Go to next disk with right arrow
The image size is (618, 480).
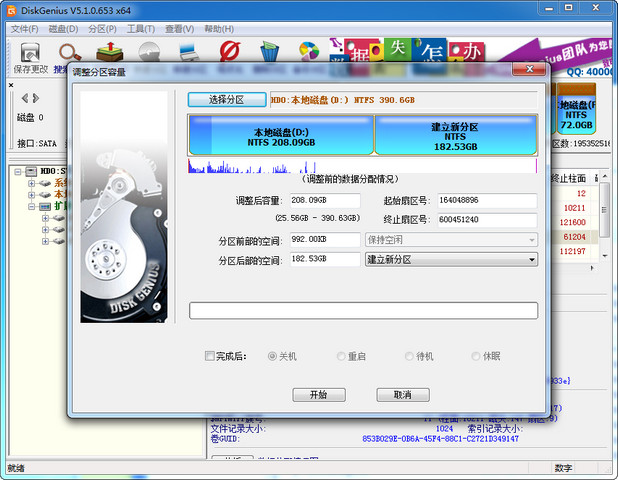pos(36,98)
